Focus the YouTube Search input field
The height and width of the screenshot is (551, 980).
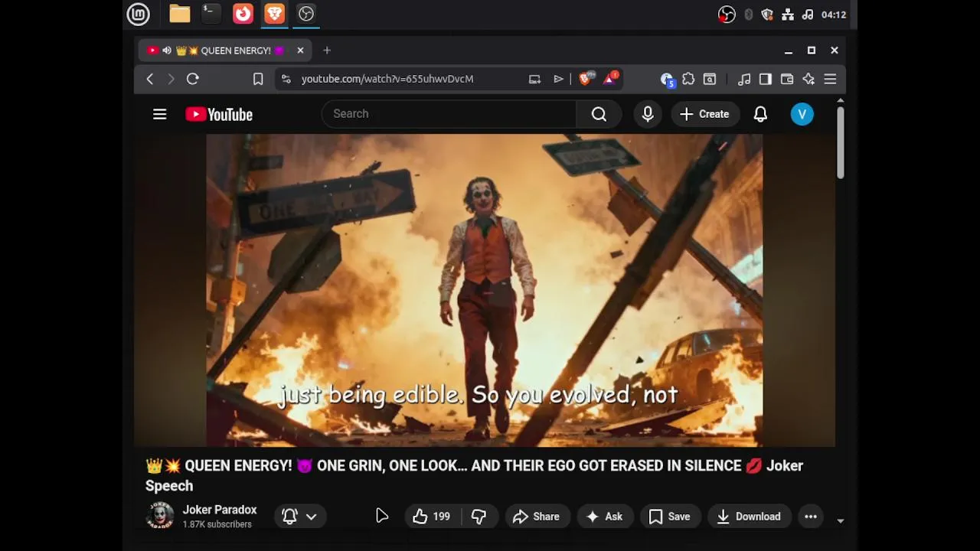449,114
